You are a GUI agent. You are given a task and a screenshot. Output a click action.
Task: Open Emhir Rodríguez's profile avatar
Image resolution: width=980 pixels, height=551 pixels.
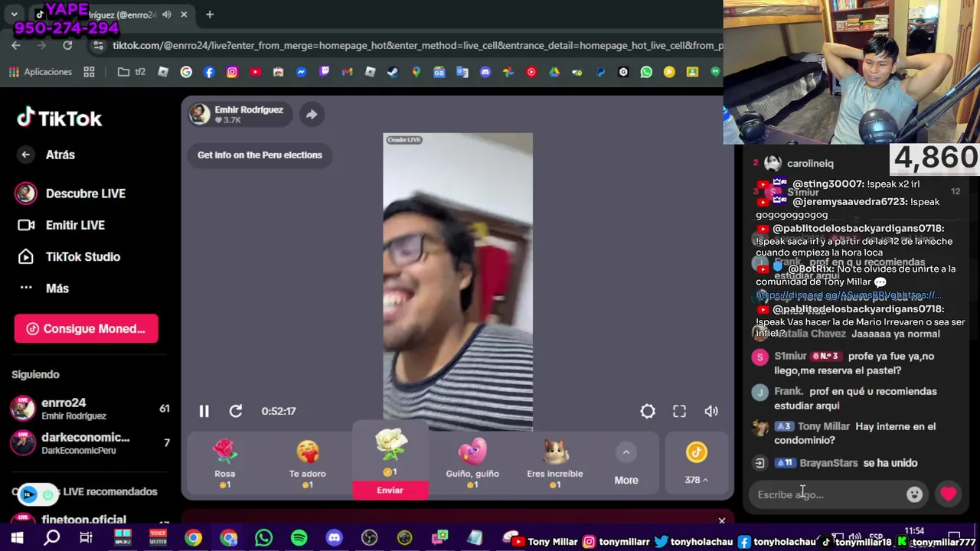(x=200, y=114)
